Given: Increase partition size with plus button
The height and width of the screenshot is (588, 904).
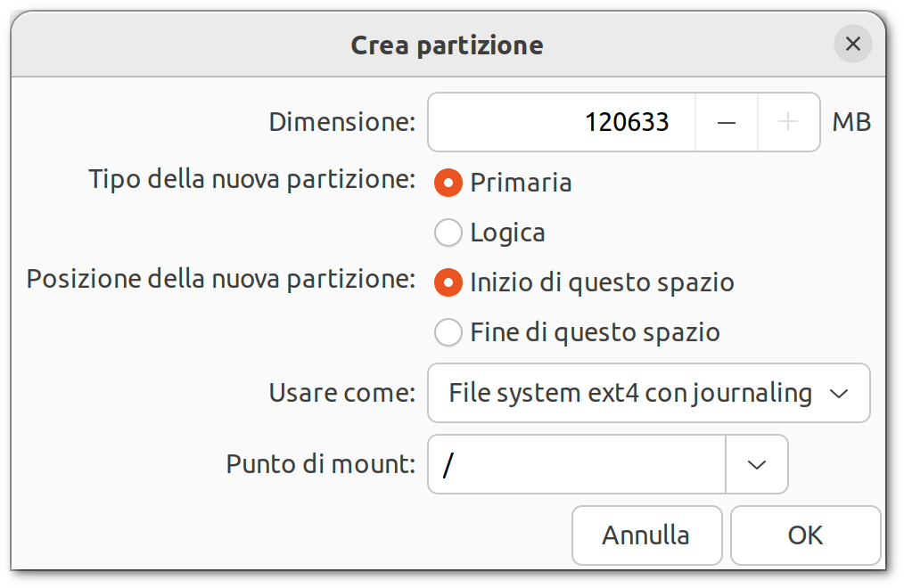Looking at the screenshot, I should tap(788, 122).
